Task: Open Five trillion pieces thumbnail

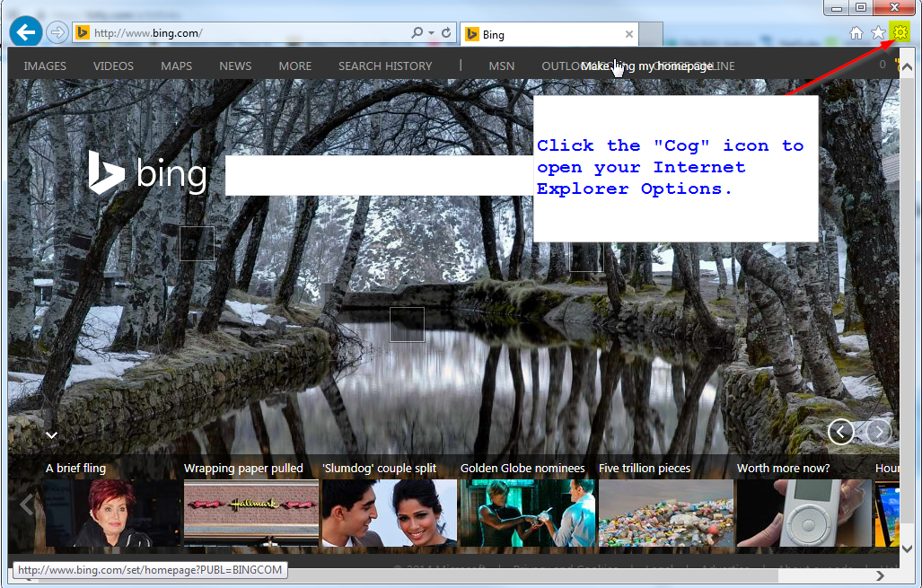Action: 665,513
